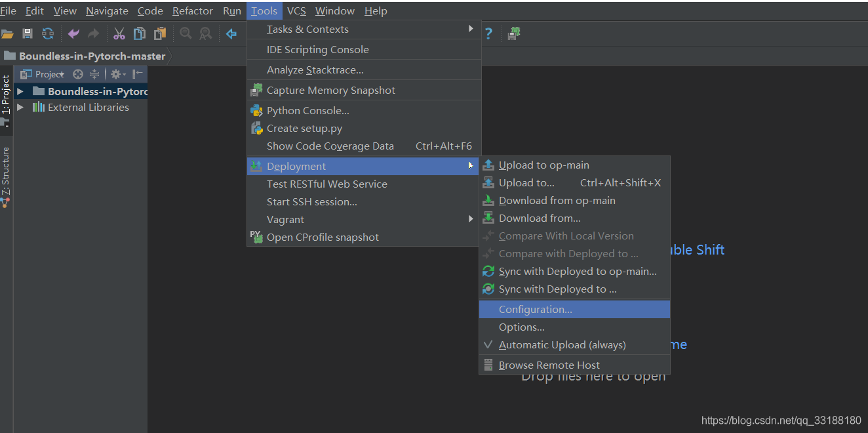Image resolution: width=868 pixels, height=433 pixels.
Task: Open the Project panel gear settings dropdown
Action: click(x=117, y=74)
